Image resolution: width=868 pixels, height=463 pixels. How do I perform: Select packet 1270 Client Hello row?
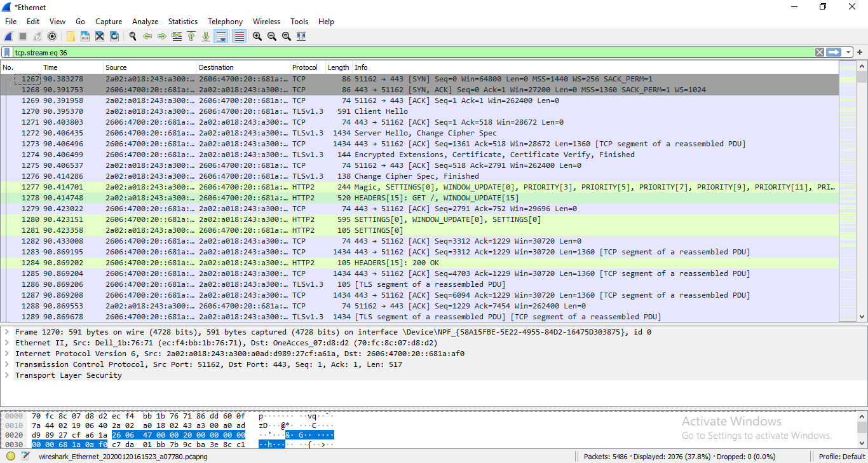coord(419,111)
